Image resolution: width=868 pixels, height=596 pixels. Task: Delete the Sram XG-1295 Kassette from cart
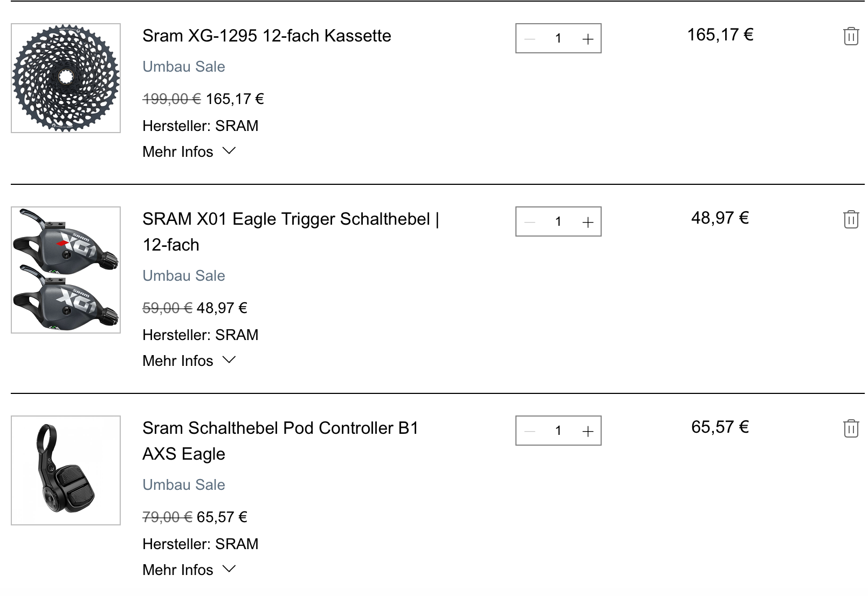(851, 36)
